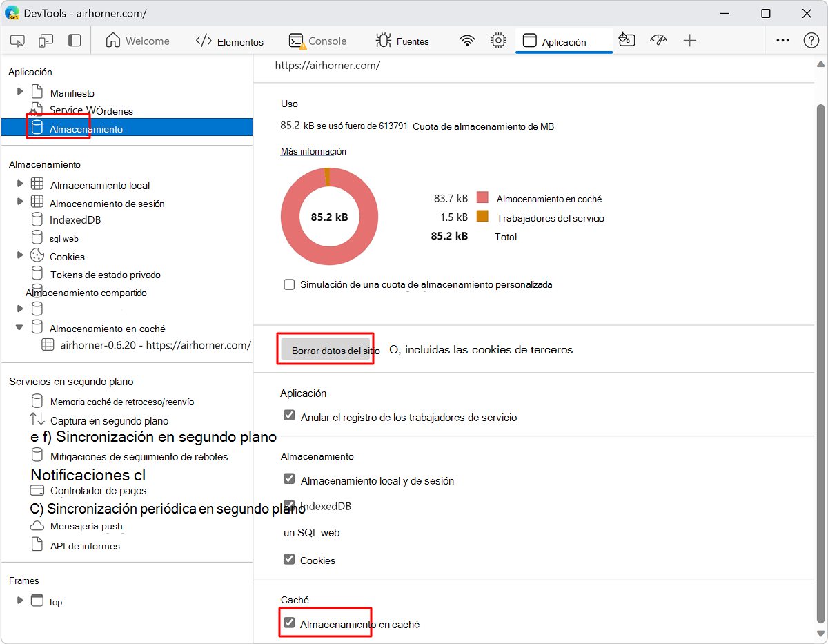The image size is (828, 644).
Task: Select the IndexedDB database icon
Action: click(x=37, y=219)
